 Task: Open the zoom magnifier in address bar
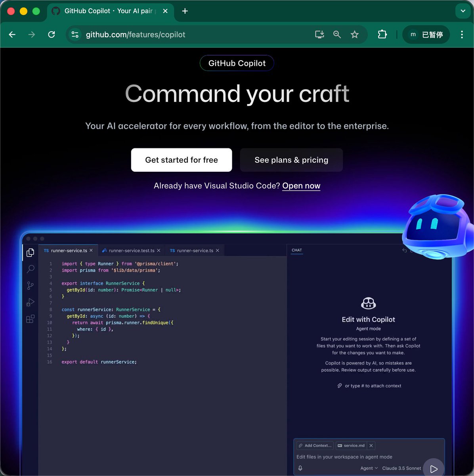click(337, 35)
